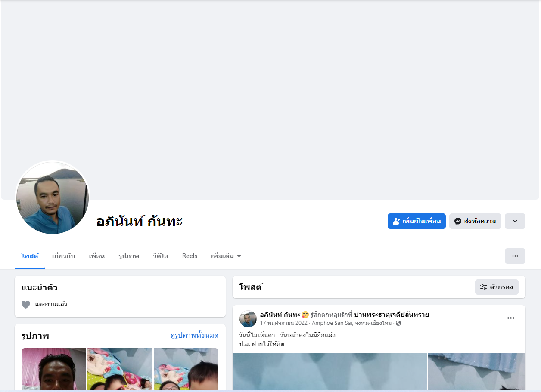Click the add friend person icon
Viewport: 541px width, 392px height.
click(396, 221)
